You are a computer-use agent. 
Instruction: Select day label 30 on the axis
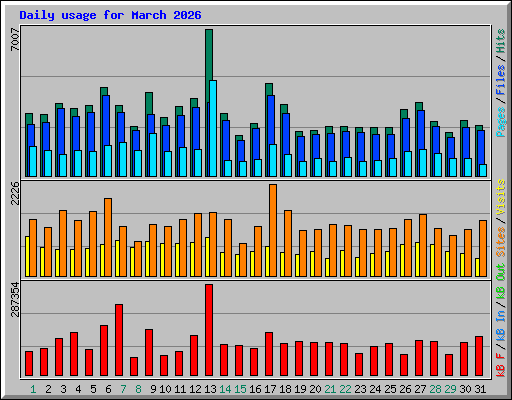(x=465, y=389)
